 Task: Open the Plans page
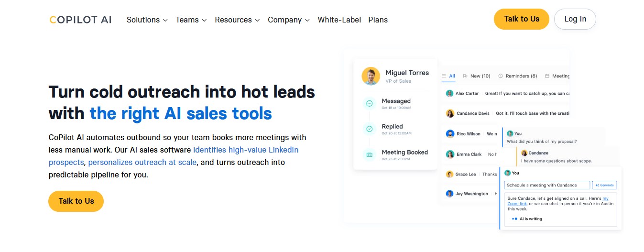[x=378, y=20]
